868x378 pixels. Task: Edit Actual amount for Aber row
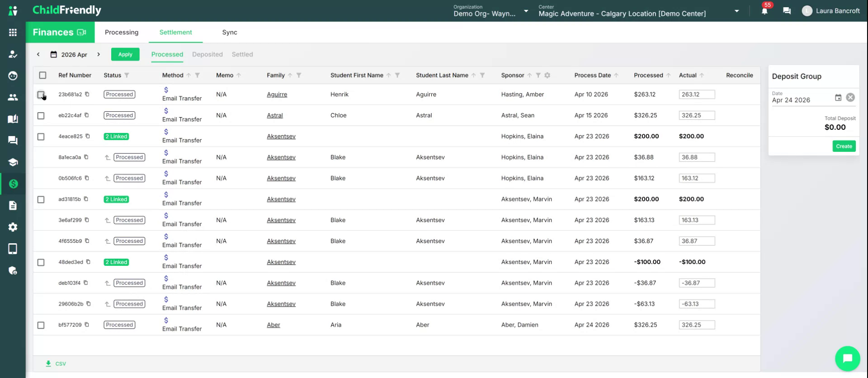697,325
